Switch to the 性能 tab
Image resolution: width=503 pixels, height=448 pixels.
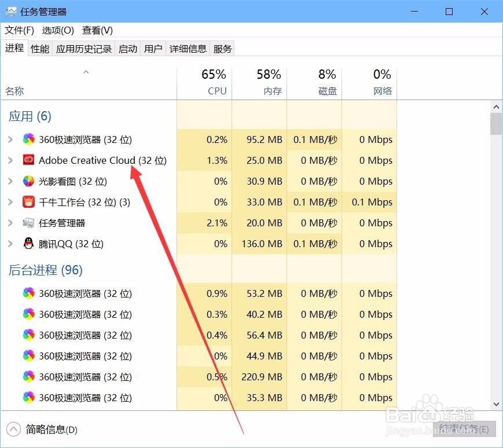pos(40,49)
